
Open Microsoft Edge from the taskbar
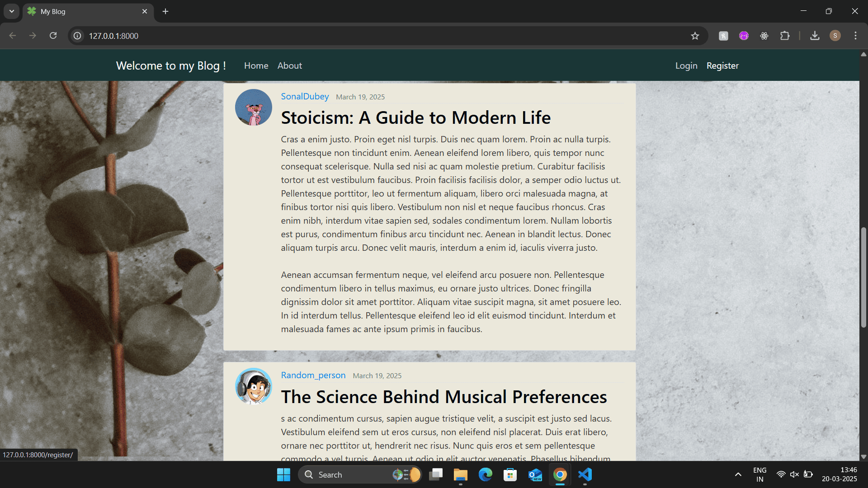click(486, 474)
